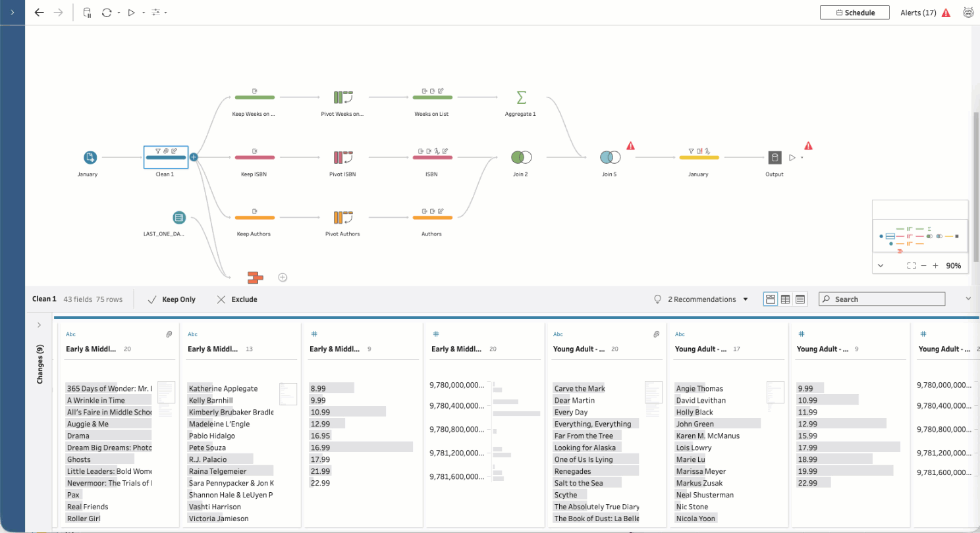Select the Join 2 step icon
980x533 pixels.
pyautogui.click(x=521, y=157)
